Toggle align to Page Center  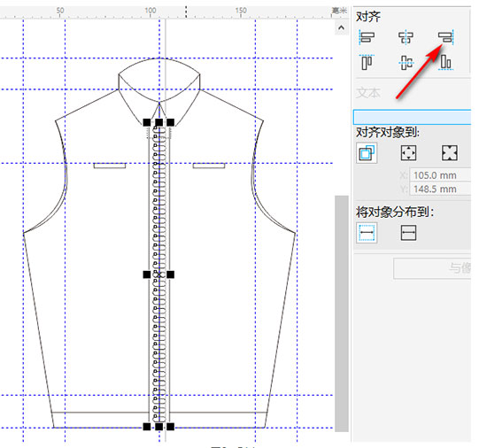click(x=450, y=153)
